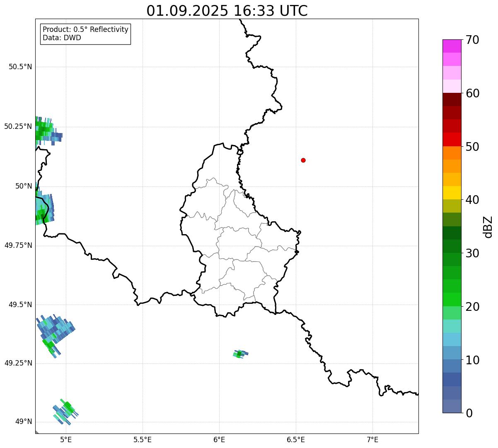Image resolution: width=498 pixels, height=448 pixels.
Task: Click the cyan echo on the 50°N left edge
Action: tap(44, 209)
